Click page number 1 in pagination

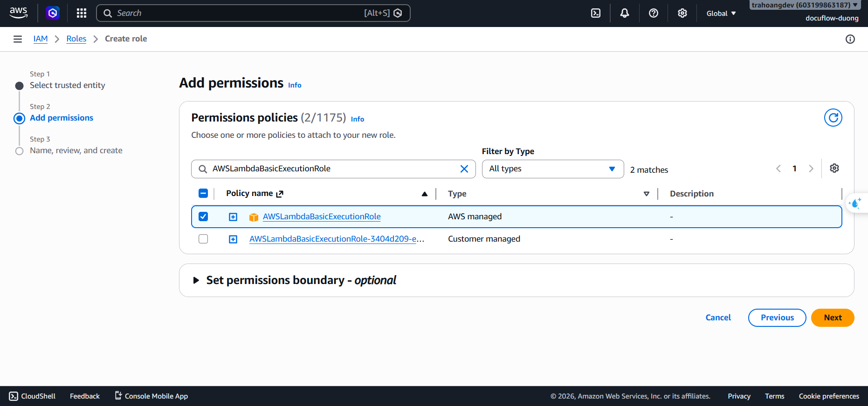(794, 169)
